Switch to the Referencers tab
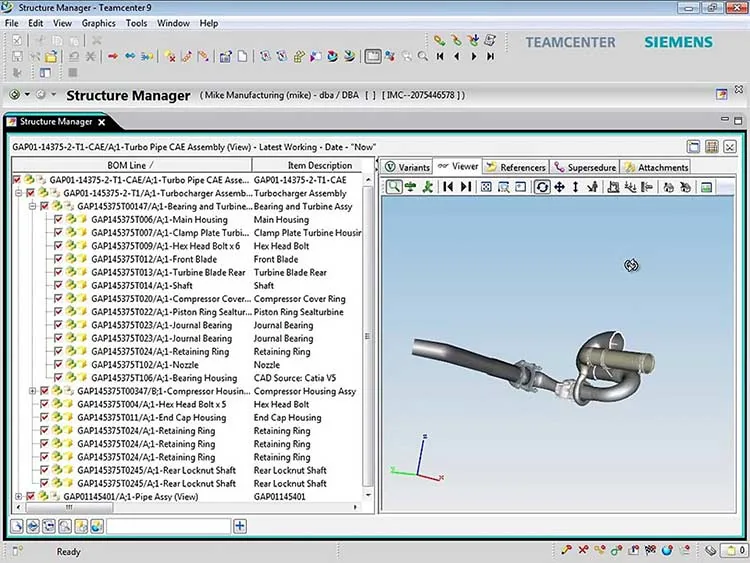Image resolution: width=750 pixels, height=563 pixels. [516, 167]
